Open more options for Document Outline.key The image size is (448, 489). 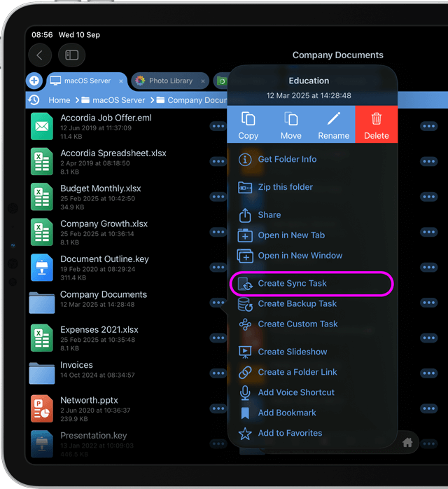coord(218,268)
